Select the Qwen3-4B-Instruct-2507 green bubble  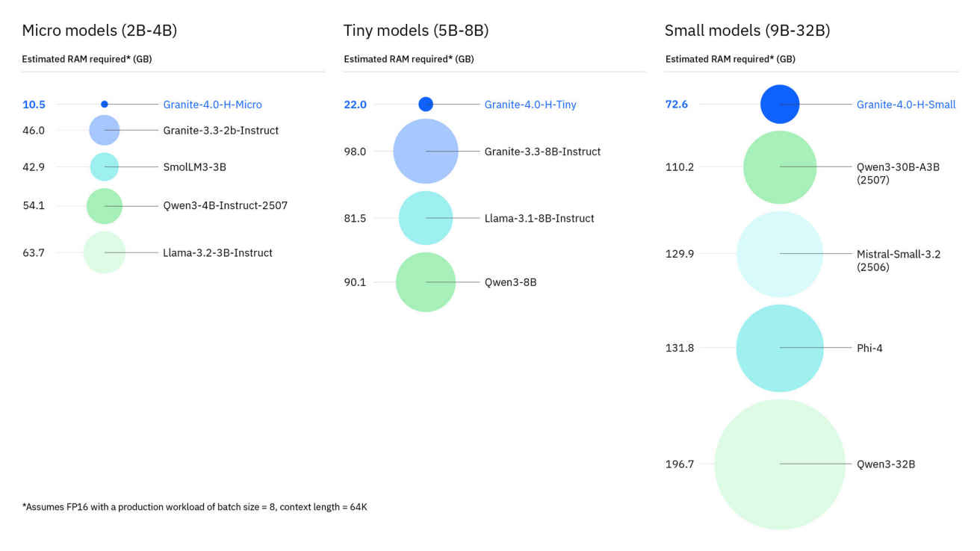click(x=105, y=205)
